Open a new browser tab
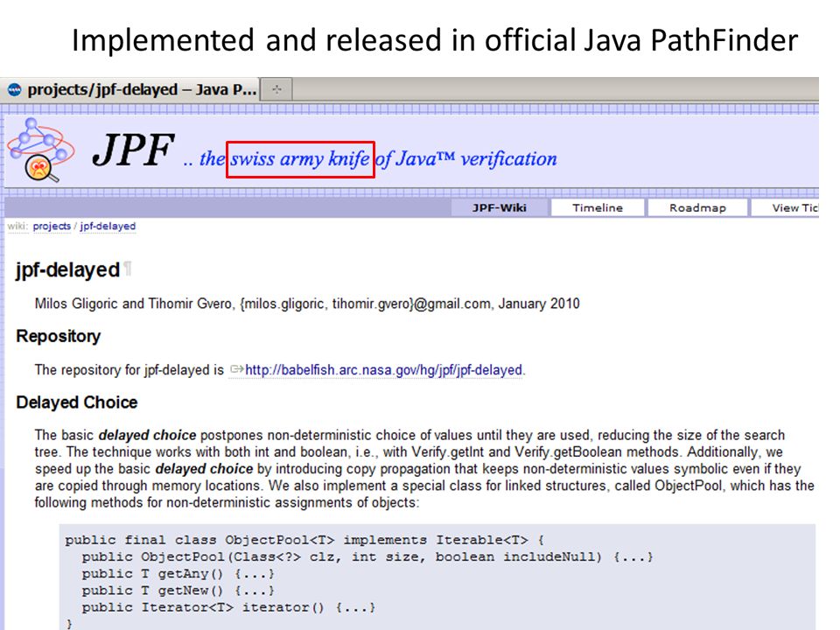The image size is (840, 630). point(276,89)
